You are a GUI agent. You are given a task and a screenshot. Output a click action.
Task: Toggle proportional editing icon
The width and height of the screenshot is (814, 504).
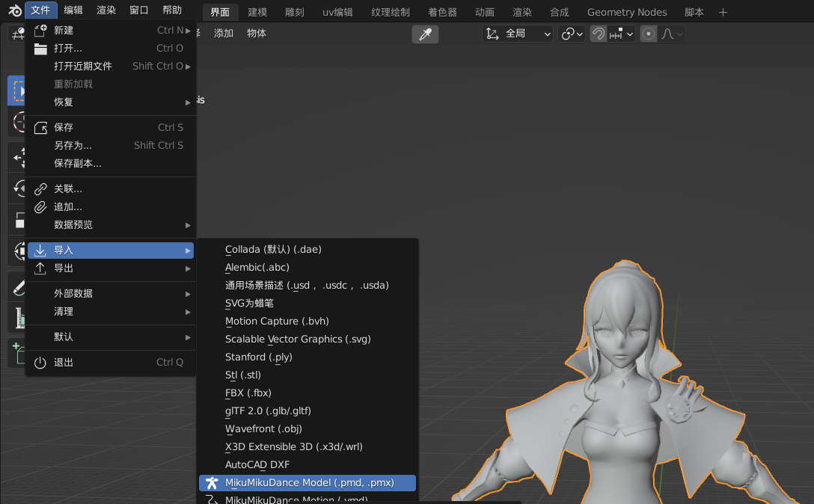pyautogui.click(x=649, y=34)
